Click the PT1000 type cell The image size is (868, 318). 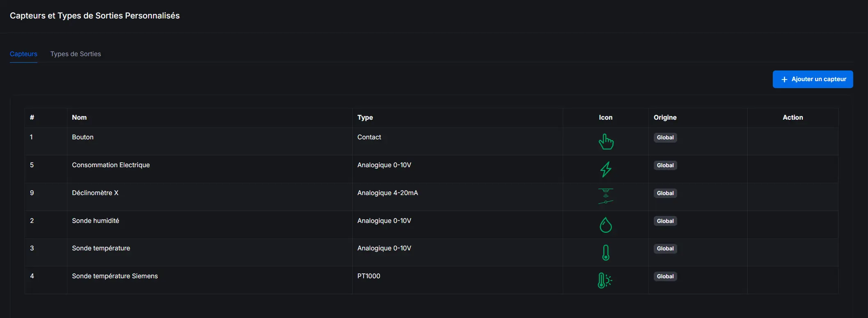(369, 276)
